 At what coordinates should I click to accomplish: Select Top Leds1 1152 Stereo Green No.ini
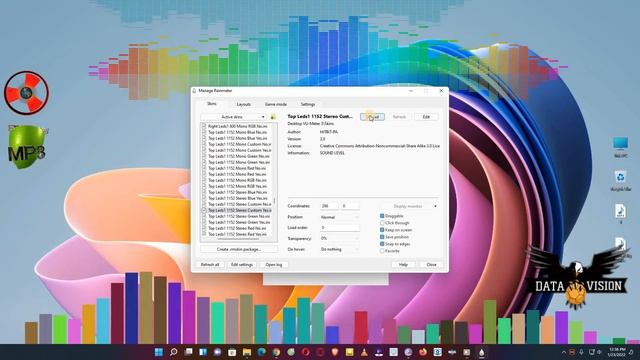[239, 216]
